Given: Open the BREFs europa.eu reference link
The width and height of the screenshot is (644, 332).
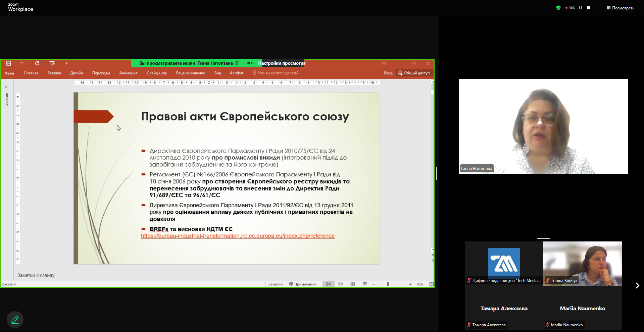Looking at the screenshot, I should [238, 236].
